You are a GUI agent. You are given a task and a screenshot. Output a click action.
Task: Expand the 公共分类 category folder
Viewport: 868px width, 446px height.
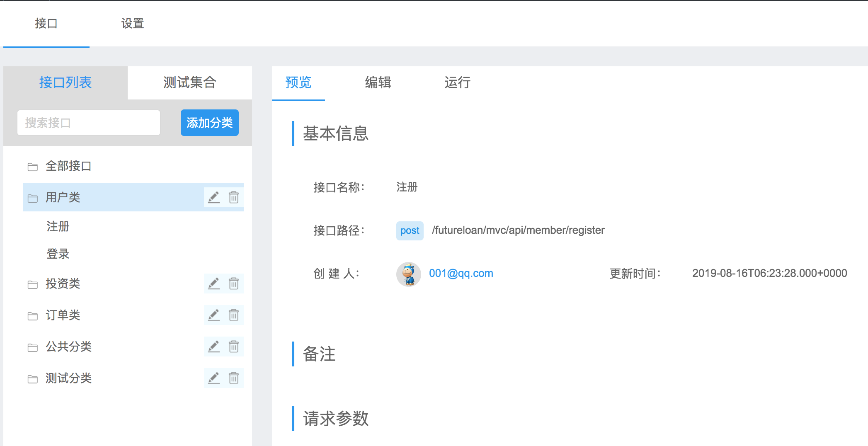(69, 347)
